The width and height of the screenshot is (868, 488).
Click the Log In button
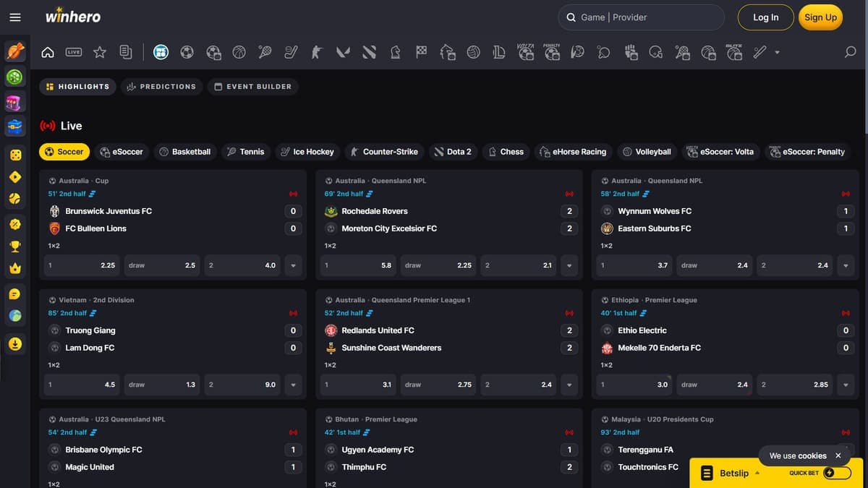pyautogui.click(x=765, y=17)
